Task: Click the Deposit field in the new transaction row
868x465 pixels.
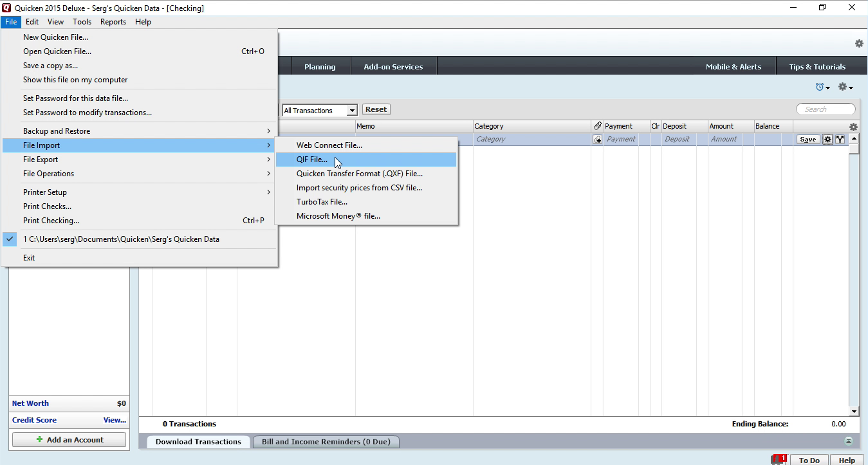Action: (679, 139)
